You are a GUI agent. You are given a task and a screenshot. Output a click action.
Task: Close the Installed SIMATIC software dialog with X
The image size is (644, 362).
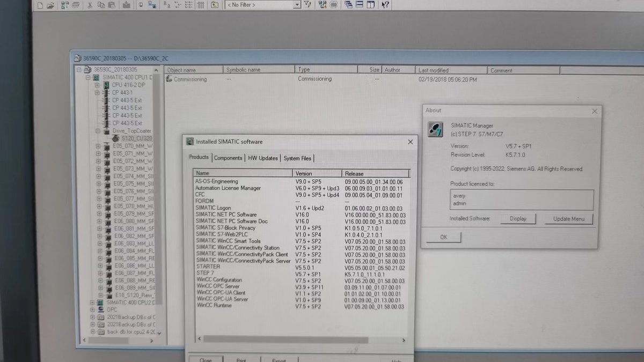tap(411, 142)
